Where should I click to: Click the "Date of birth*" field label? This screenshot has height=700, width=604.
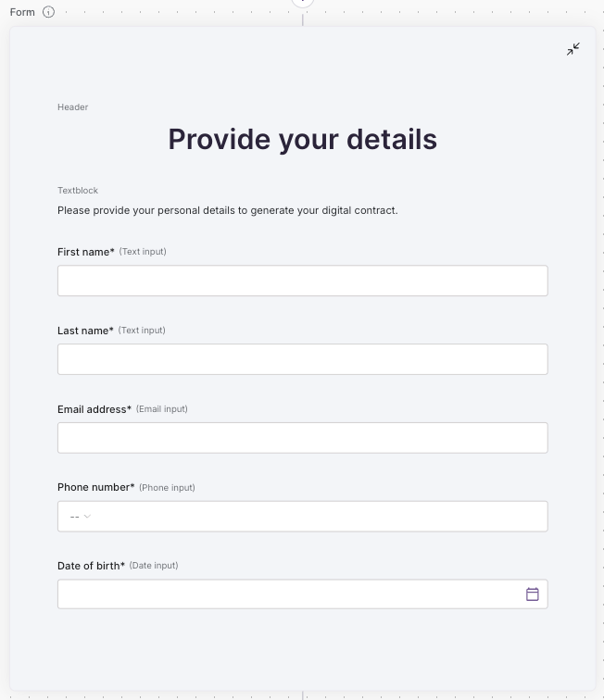pos(91,566)
